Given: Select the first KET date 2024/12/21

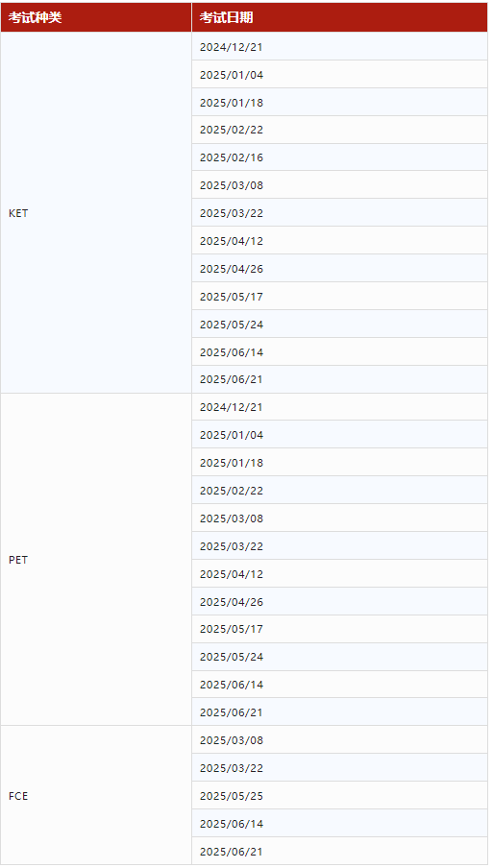Looking at the screenshot, I should pyautogui.click(x=339, y=46).
